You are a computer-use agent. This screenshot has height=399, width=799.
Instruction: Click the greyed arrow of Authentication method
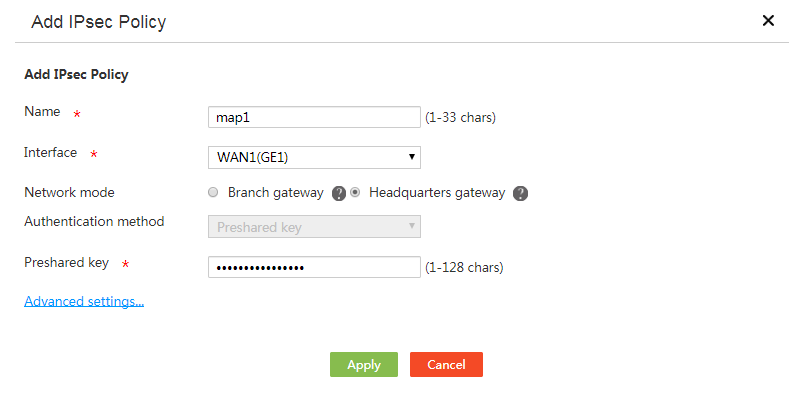coord(412,226)
